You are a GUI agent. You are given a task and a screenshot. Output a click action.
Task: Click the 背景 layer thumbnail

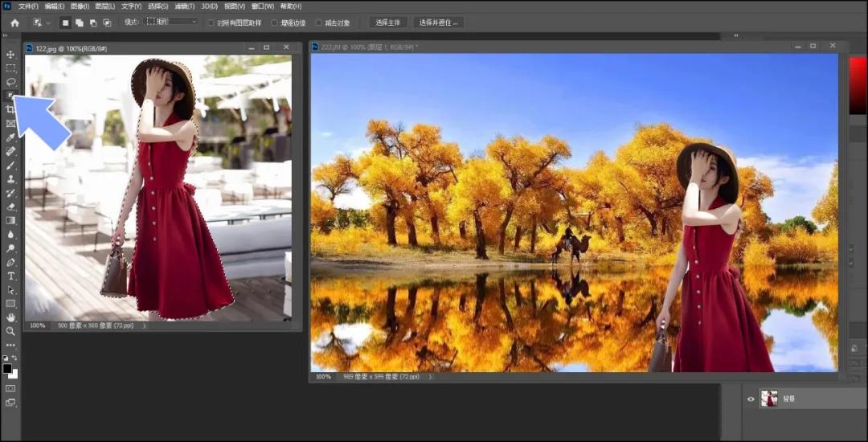point(769,399)
